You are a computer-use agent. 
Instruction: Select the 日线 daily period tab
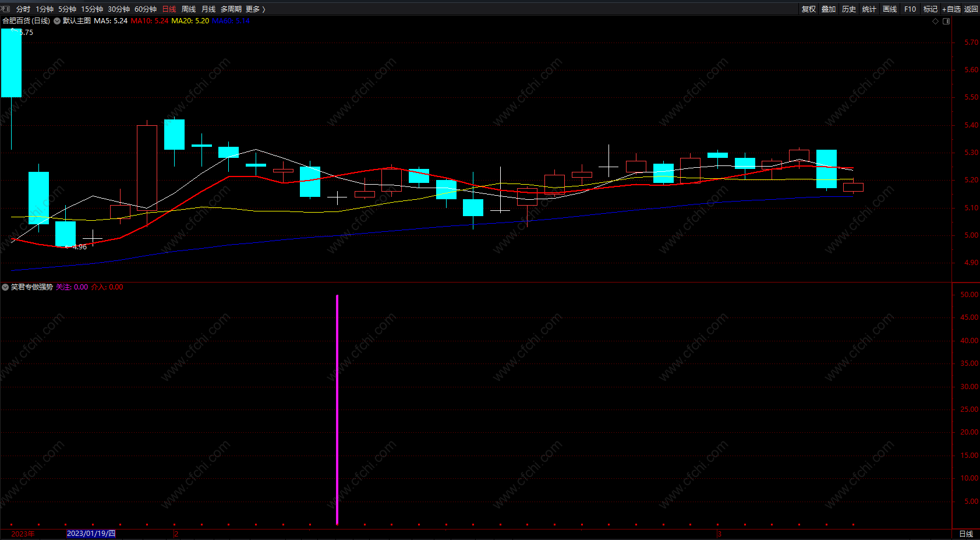click(x=169, y=9)
